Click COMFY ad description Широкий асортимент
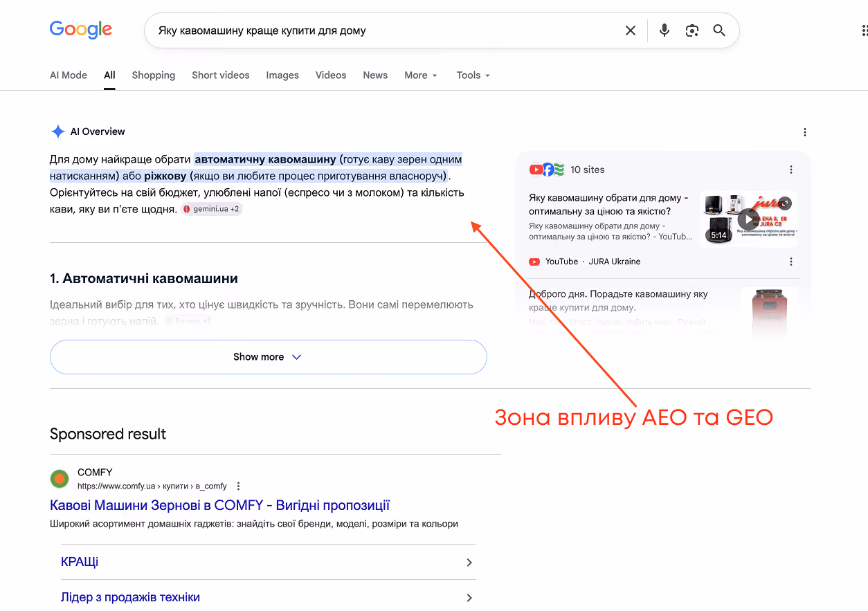The width and height of the screenshot is (868, 611). pos(254,524)
